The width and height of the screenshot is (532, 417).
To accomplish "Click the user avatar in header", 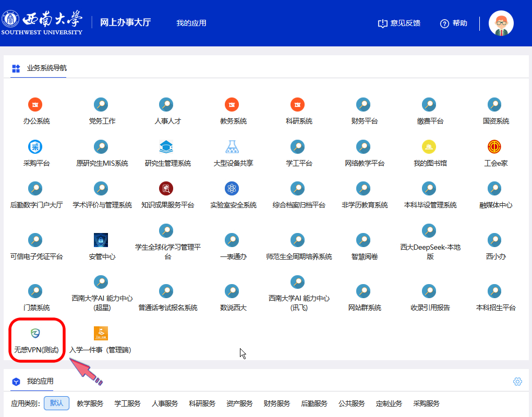I will [x=501, y=23].
